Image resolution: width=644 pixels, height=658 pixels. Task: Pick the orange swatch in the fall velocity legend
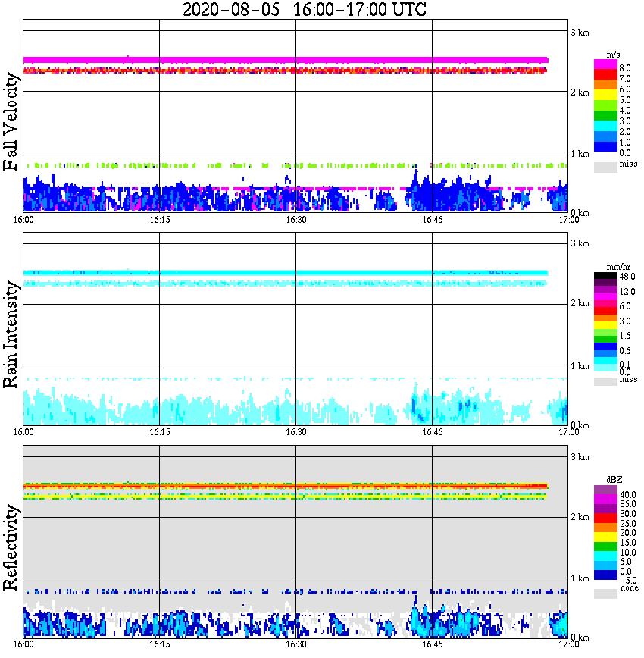click(605, 85)
